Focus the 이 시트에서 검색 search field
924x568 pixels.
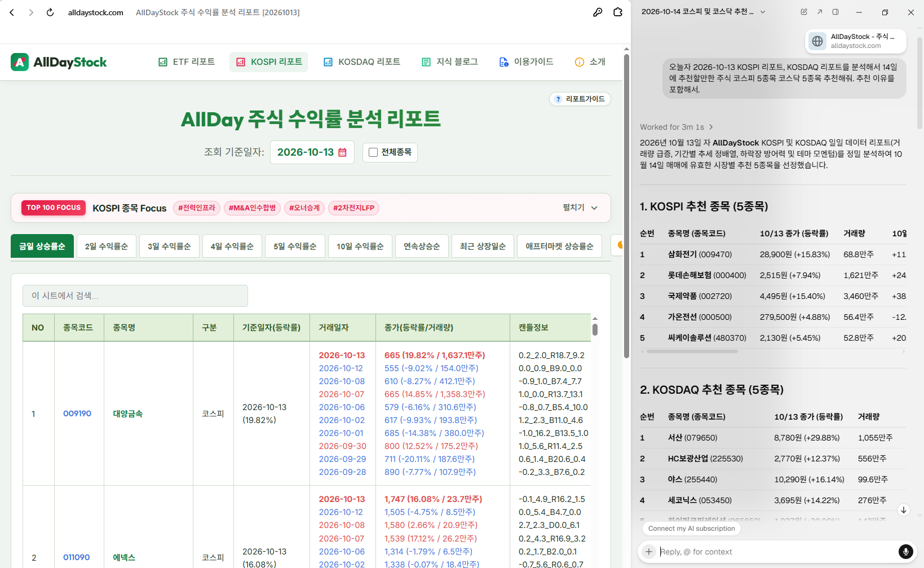(135, 296)
